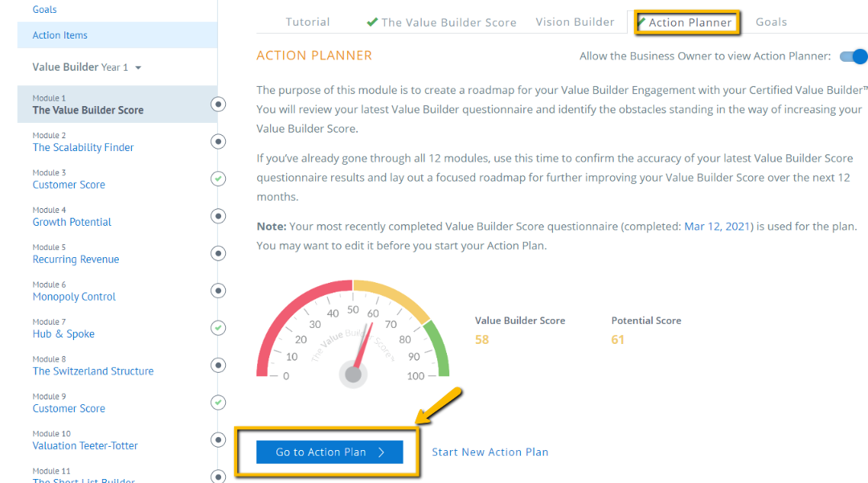
Task: Open The Value Builder Score tab
Action: (x=441, y=23)
